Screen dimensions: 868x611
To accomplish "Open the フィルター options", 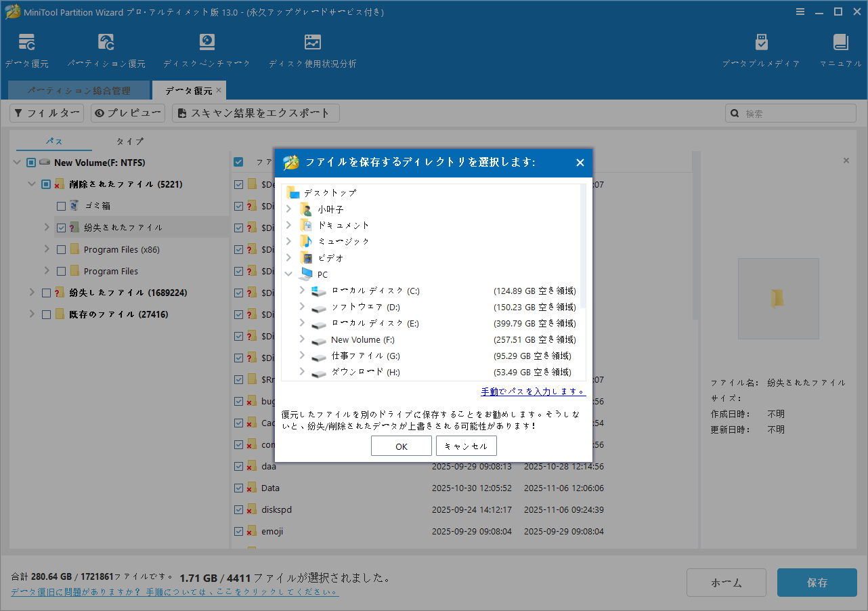I will (46, 112).
